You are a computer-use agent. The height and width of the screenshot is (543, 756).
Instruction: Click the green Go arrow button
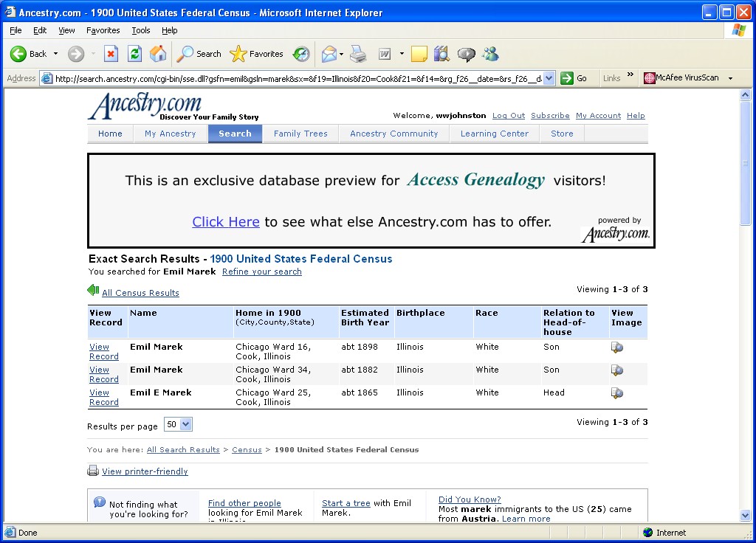tap(567, 78)
